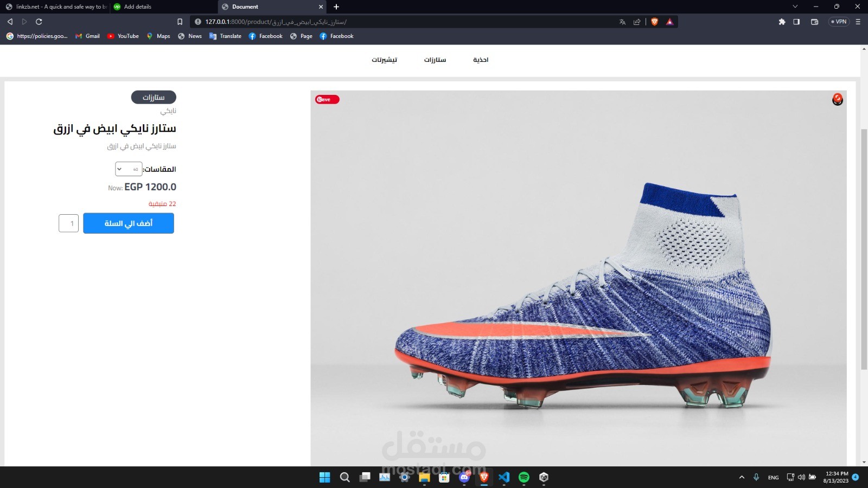Open Discord from the taskbar

(x=464, y=477)
